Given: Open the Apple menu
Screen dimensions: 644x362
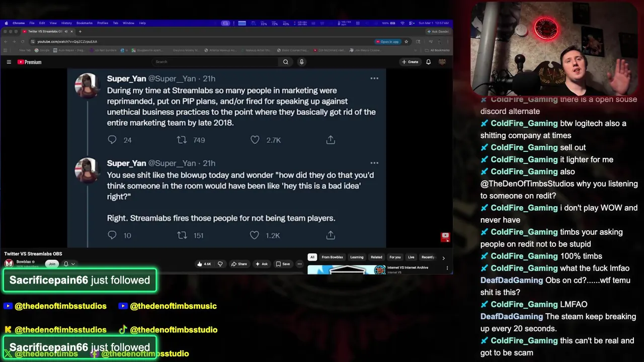Looking at the screenshot, I should (x=6, y=23).
